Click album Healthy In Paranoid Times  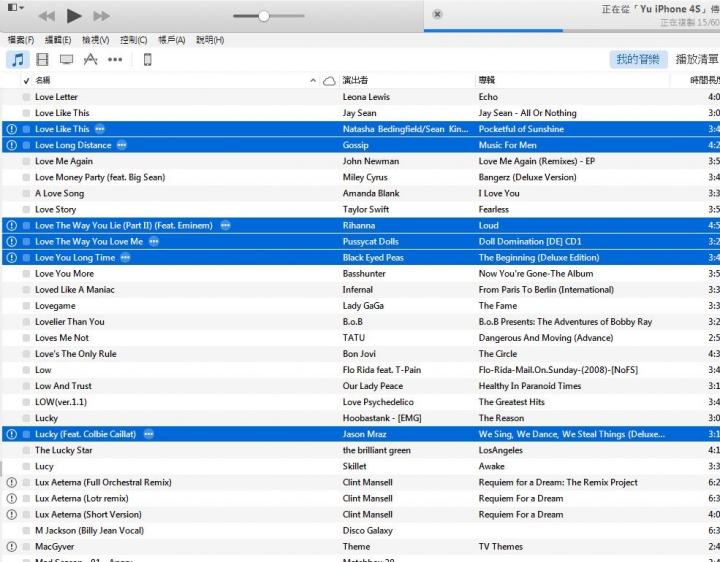tap(530, 386)
